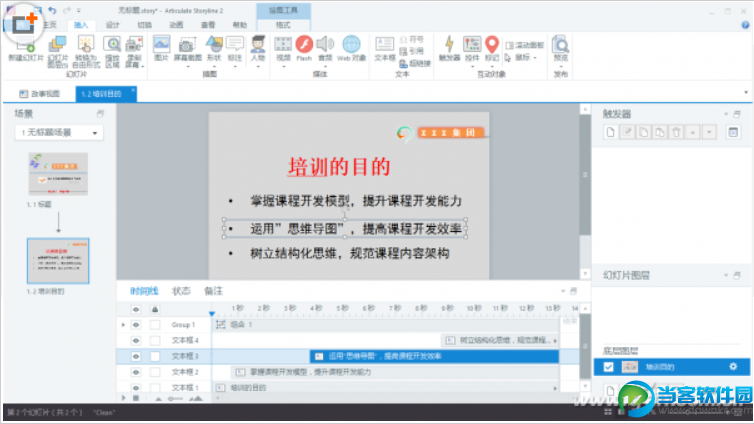754x424 pixels.
Task: Toggle the lock checkbox for Group 1
Action: tap(155, 325)
